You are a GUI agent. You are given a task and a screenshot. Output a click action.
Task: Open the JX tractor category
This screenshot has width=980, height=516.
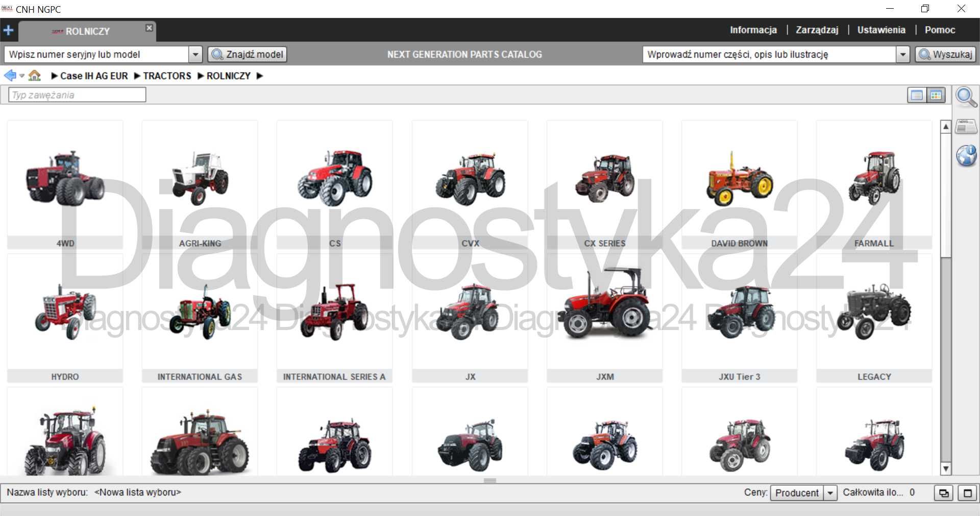point(470,318)
